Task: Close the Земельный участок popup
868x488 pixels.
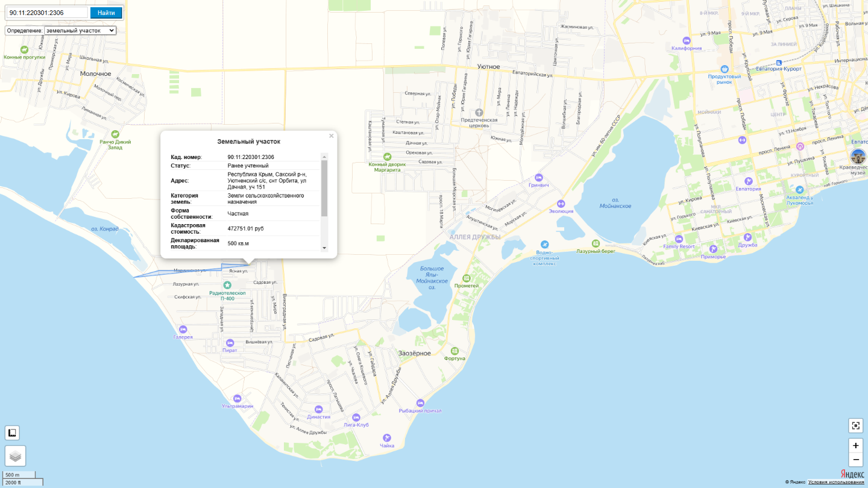Action: click(331, 136)
